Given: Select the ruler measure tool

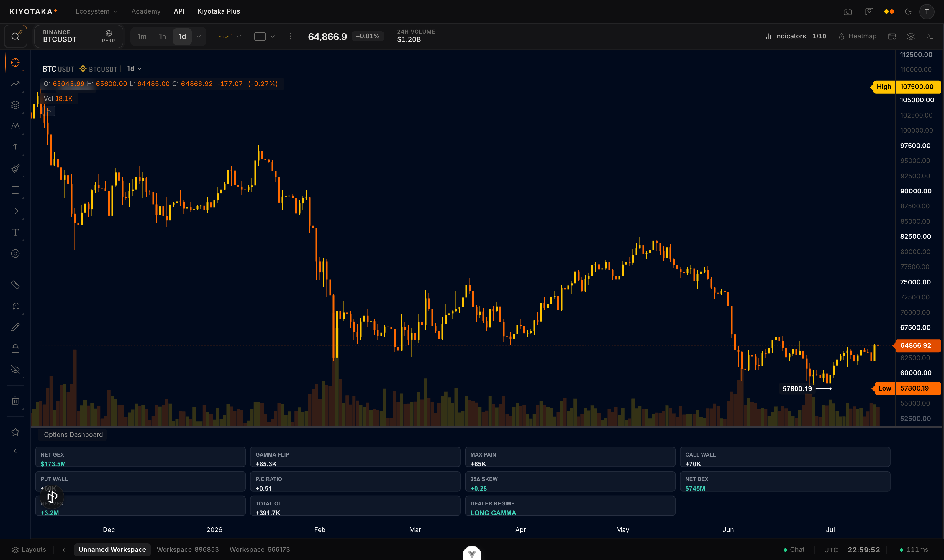Looking at the screenshot, I should (x=15, y=285).
